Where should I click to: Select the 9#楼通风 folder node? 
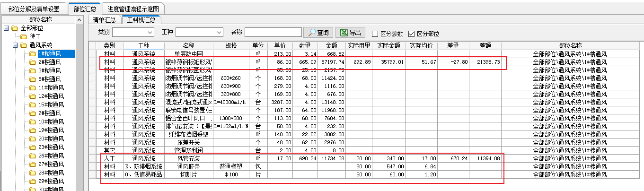pyautogui.click(x=49, y=113)
